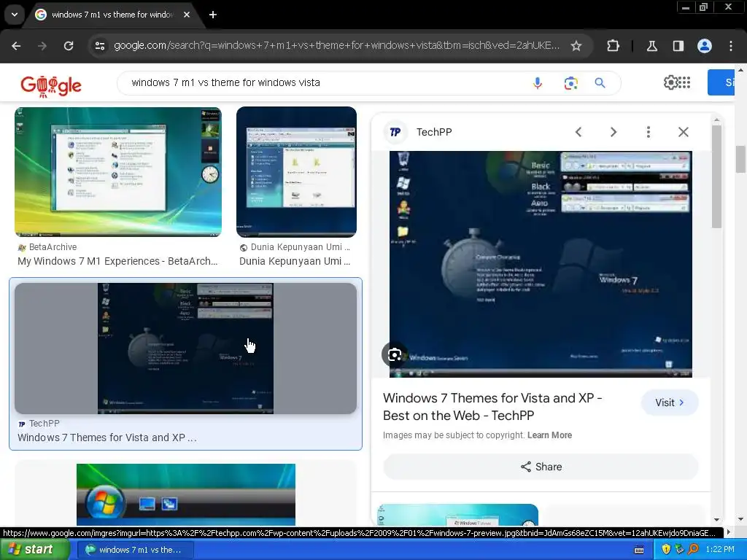
Task: Open the selected TechPP result thumbnail
Action: point(185,349)
